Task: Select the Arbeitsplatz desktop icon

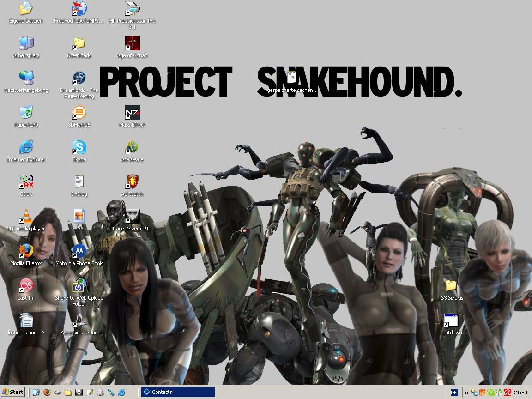Action: tap(26, 48)
